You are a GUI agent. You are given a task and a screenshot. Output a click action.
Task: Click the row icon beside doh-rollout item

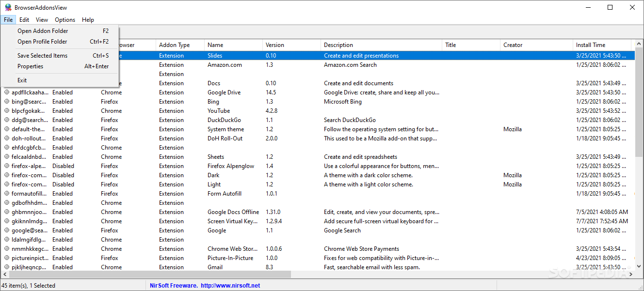coord(7,138)
